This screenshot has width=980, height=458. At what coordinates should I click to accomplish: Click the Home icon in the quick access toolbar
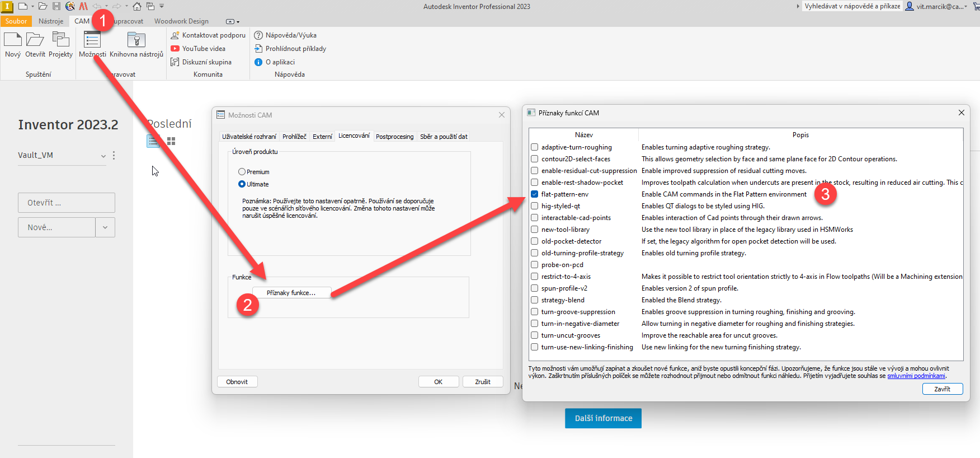pyautogui.click(x=136, y=6)
